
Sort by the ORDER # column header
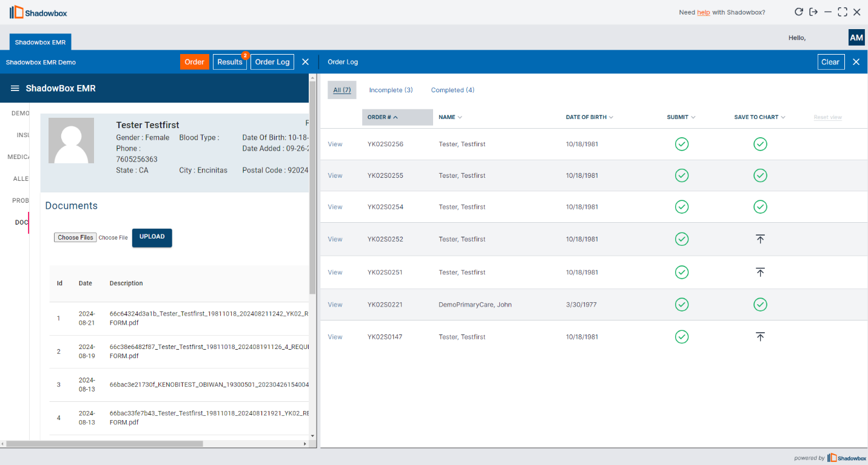click(x=397, y=117)
